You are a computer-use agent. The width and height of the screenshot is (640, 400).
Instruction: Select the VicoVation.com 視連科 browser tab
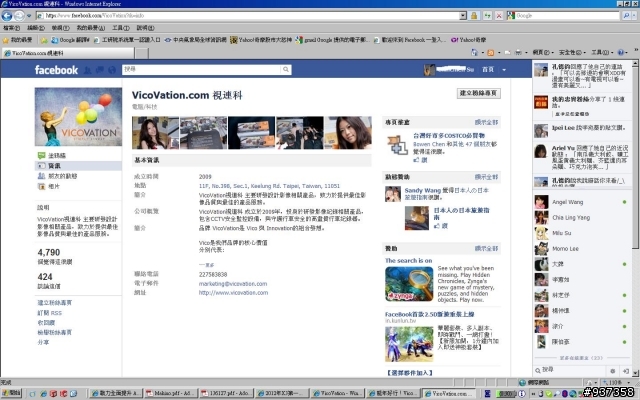(x=68, y=53)
